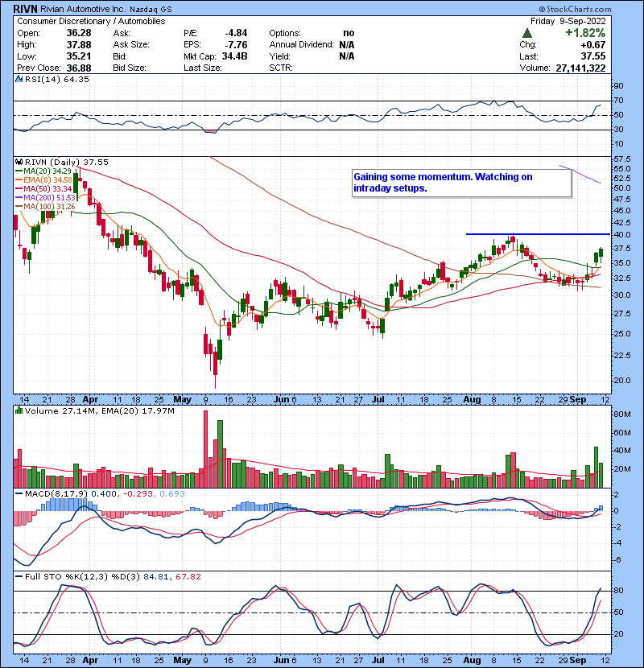Click the 'May' label on the price chart axis
The width and height of the screenshot is (644, 668).
pyautogui.click(x=182, y=400)
